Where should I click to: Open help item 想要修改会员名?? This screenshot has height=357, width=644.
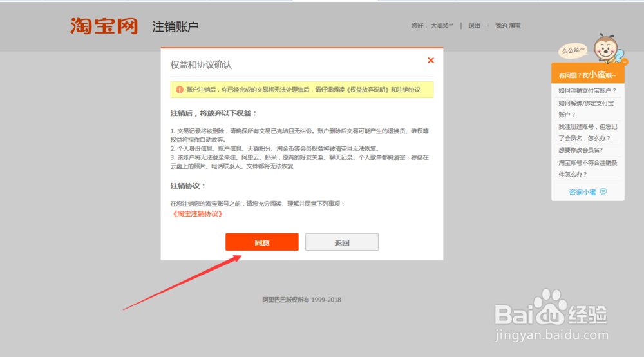point(581,150)
